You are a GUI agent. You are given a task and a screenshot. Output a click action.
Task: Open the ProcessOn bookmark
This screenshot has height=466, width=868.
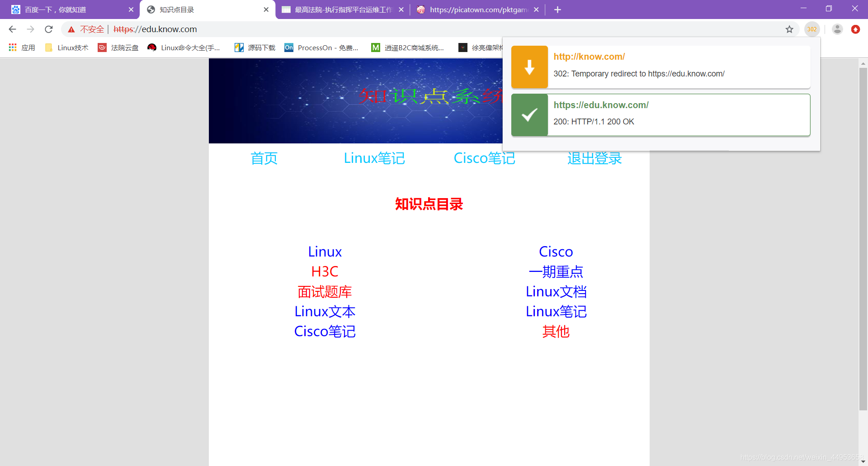(321, 47)
